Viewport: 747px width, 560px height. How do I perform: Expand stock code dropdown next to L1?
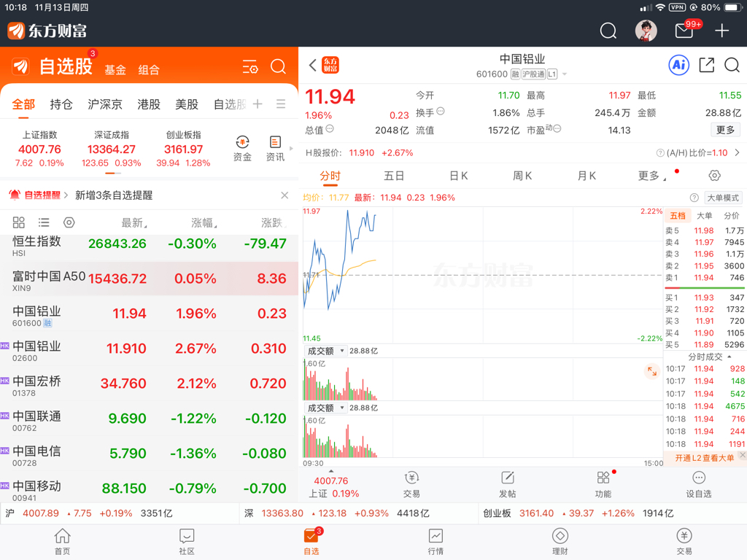[565, 74]
